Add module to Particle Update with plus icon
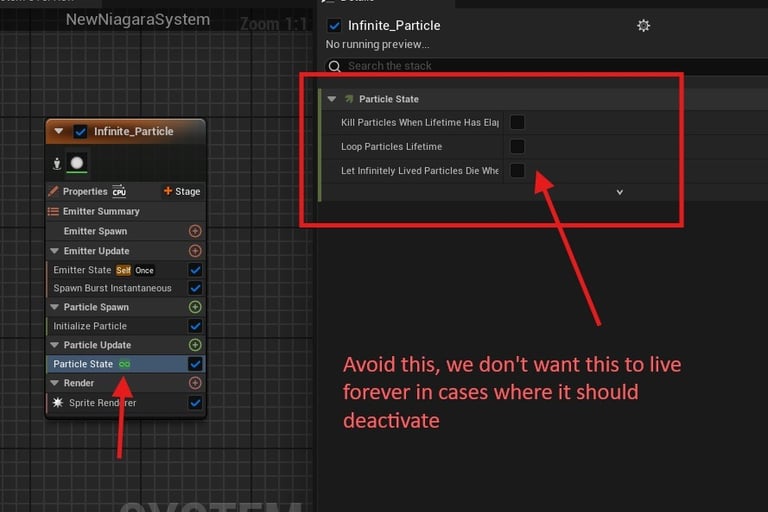The height and width of the screenshot is (512, 768). click(195, 345)
